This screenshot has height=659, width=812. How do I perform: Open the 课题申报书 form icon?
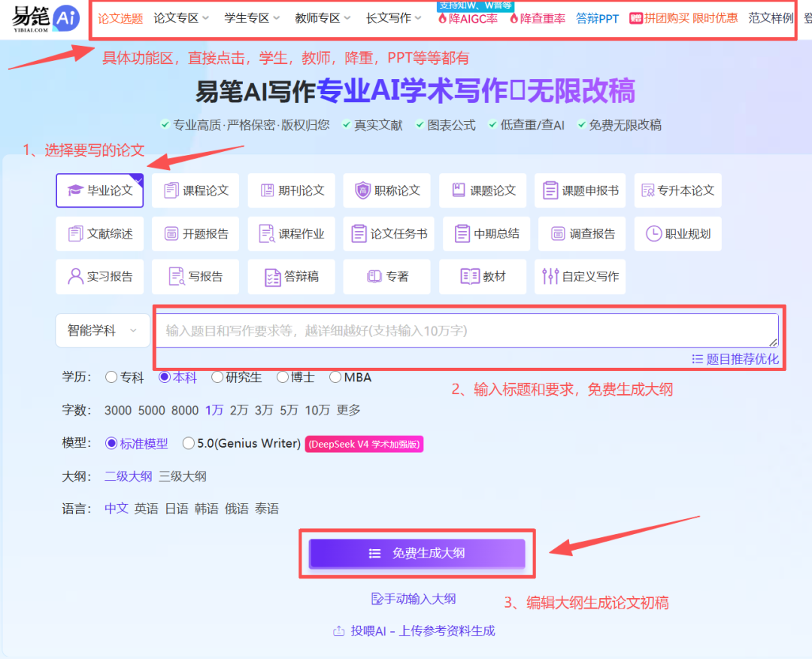(x=550, y=190)
